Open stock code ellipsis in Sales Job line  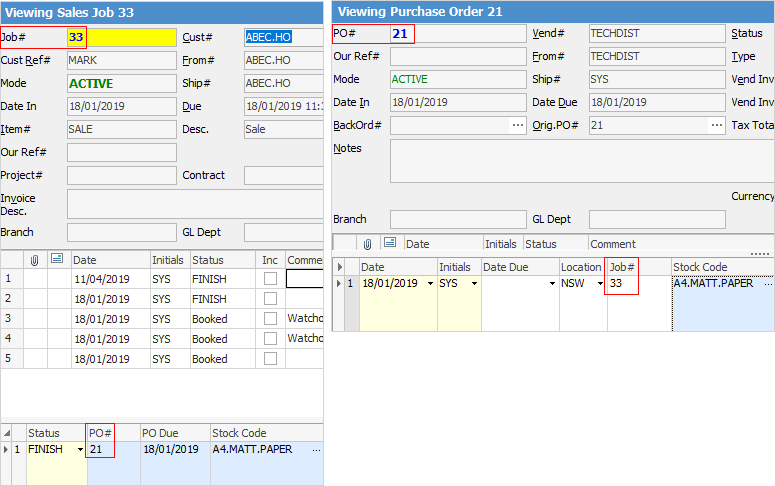(316, 450)
